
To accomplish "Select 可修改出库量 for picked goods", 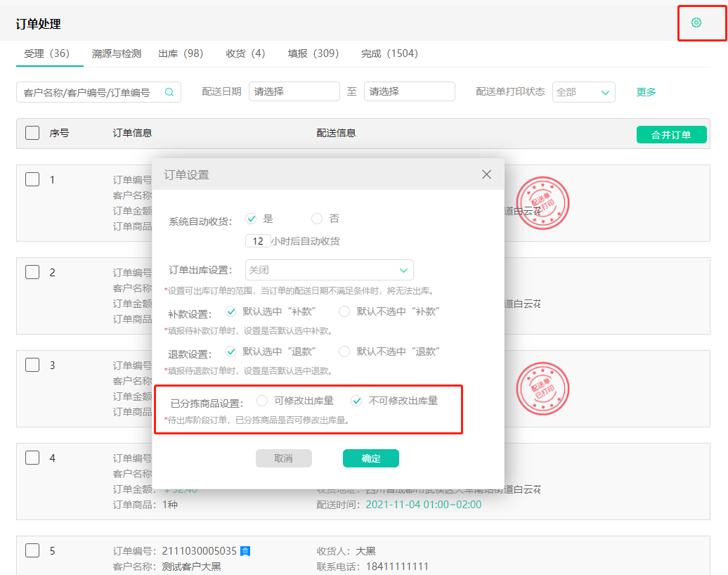I will coord(261,400).
